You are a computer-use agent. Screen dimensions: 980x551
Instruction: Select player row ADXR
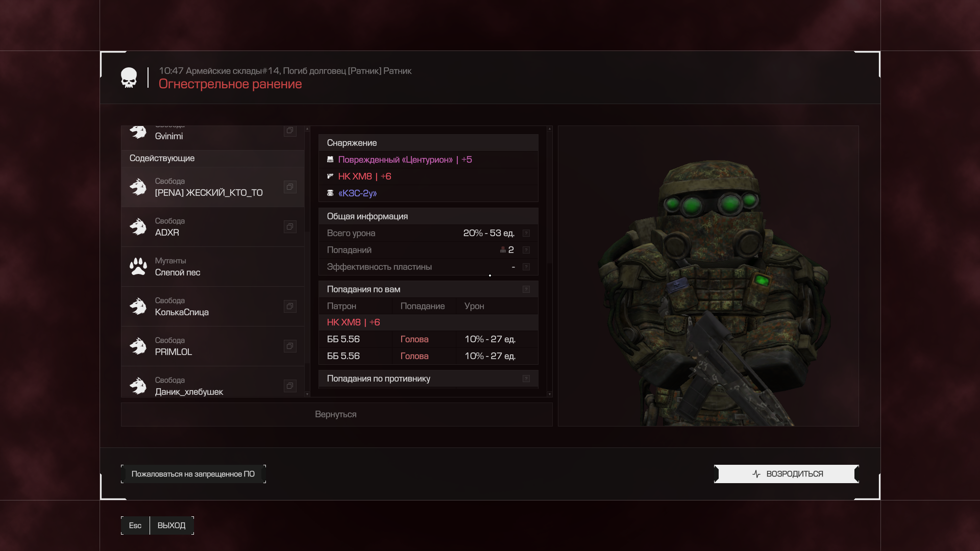213,227
